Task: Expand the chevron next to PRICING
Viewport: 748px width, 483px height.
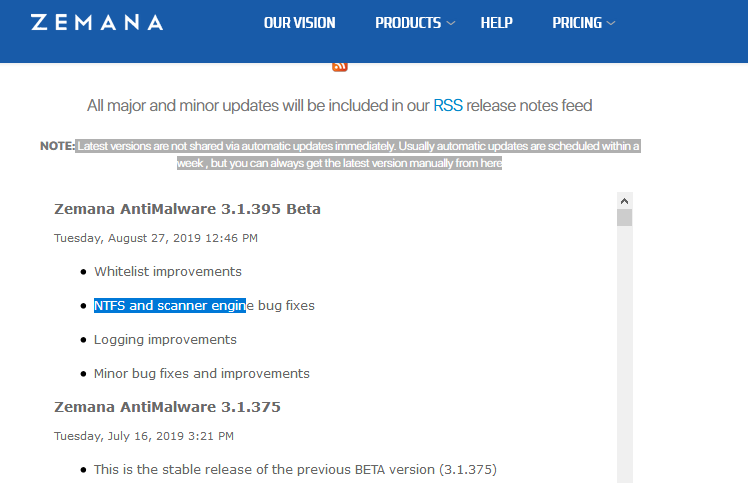Action: pyautogui.click(x=611, y=23)
